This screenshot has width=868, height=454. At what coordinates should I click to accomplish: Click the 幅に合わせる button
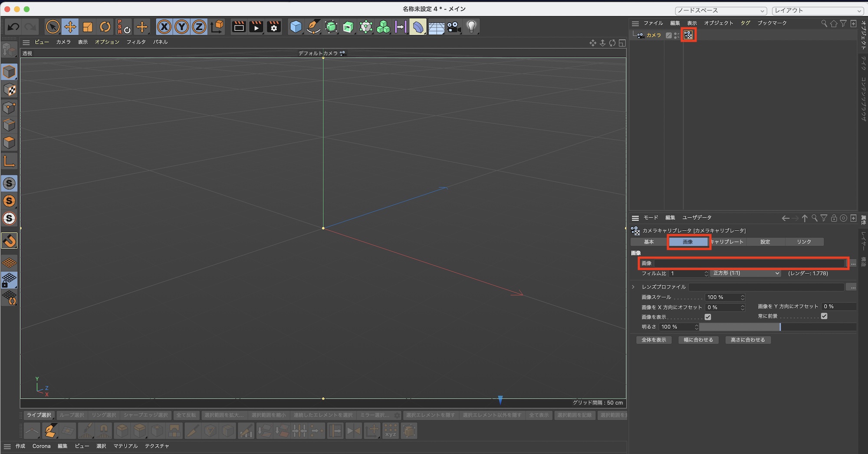pos(698,340)
